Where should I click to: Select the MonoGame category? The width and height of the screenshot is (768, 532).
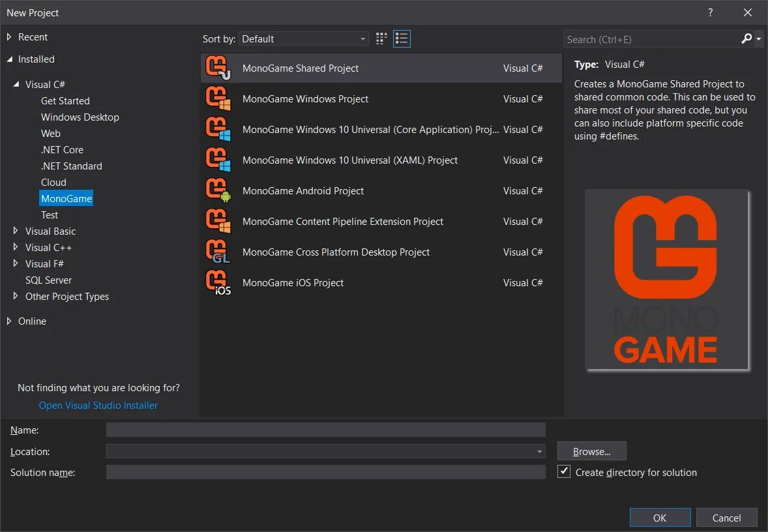click(x=66, y=198)
